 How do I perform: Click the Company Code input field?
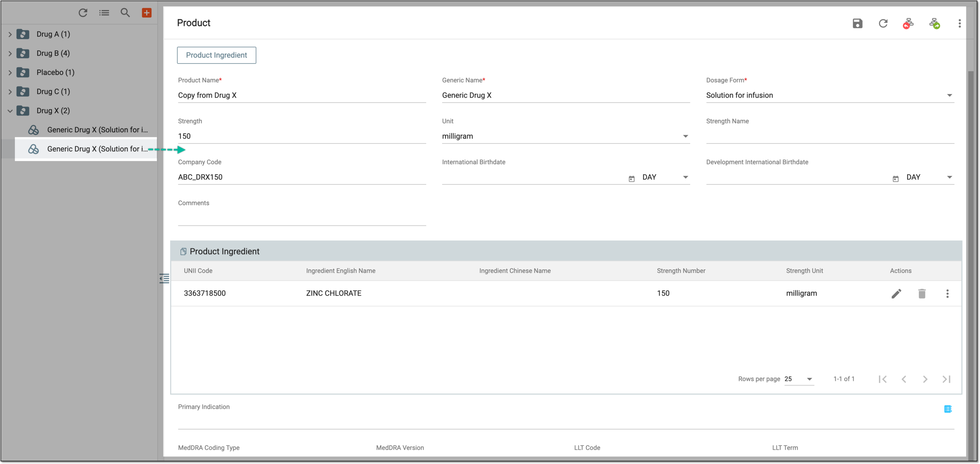302,177
